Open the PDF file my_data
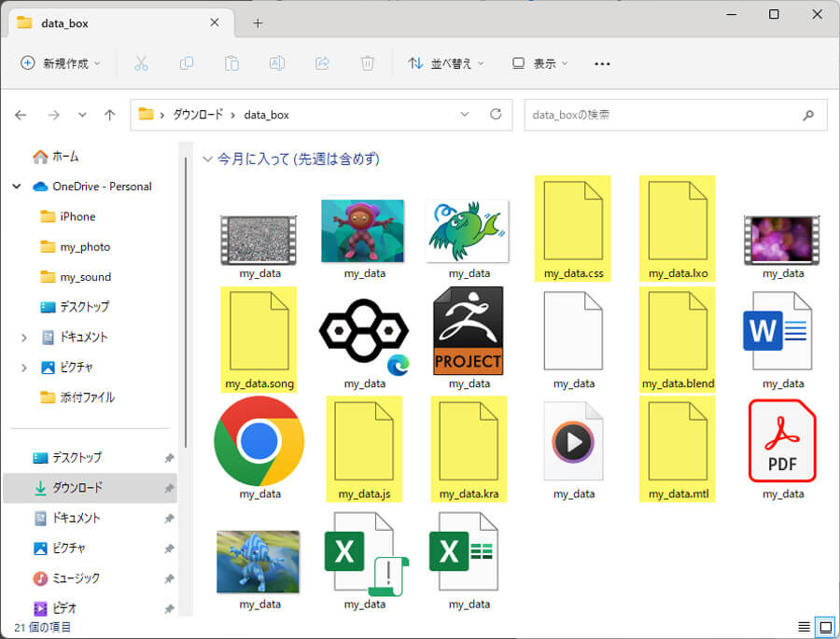 [782, 441]
